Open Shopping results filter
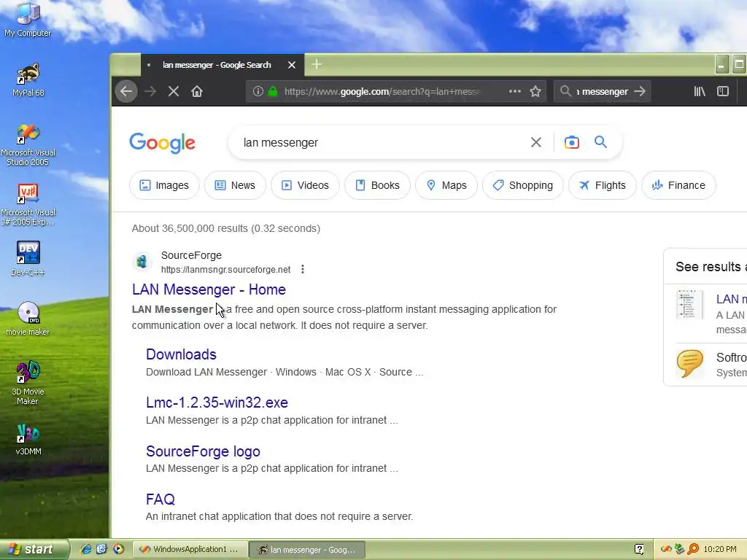This screenshot has width=747, height=560. coord(522,185)
